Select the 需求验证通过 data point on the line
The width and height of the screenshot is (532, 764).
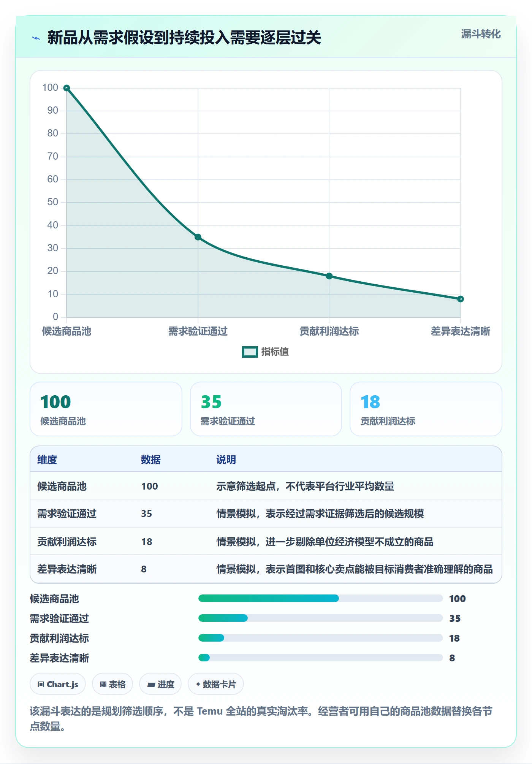[198, 237]
